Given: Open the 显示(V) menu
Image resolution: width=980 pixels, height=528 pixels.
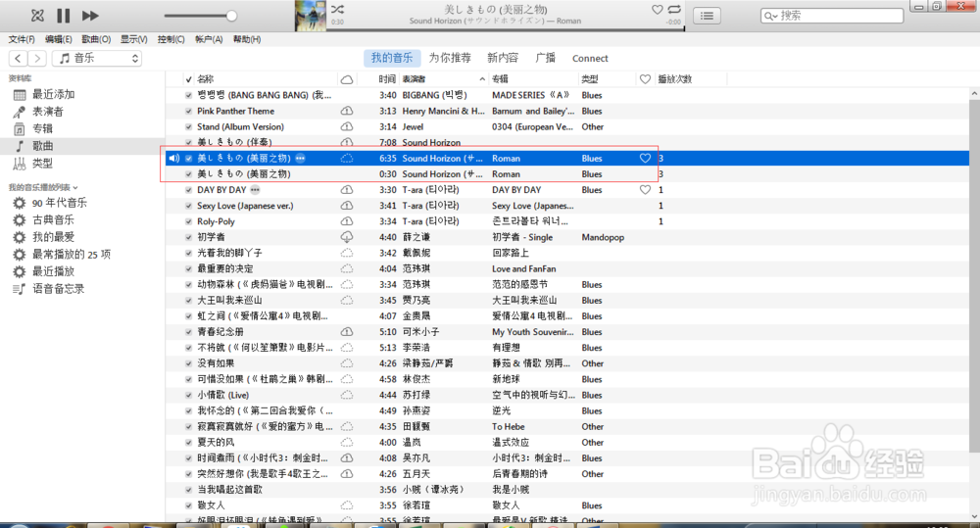Looking at the screenshot, I should tap(133, 39).
